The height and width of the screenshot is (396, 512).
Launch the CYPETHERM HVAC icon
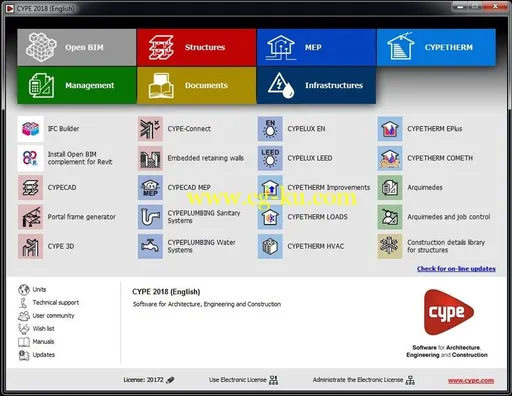(270, 246)
